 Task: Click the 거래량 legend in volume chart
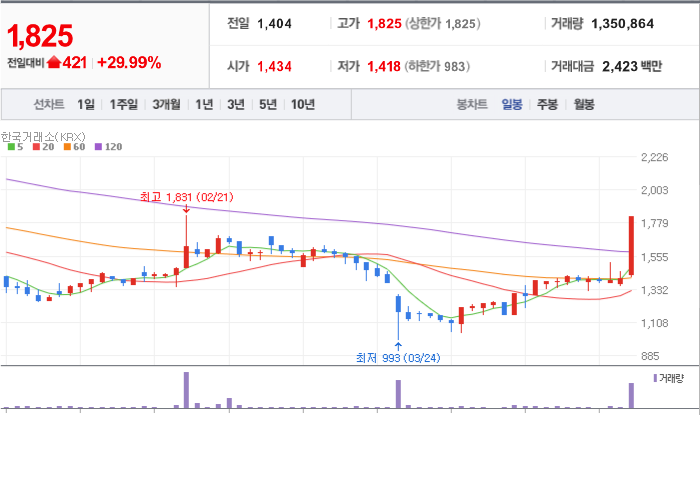click(668, 378)
